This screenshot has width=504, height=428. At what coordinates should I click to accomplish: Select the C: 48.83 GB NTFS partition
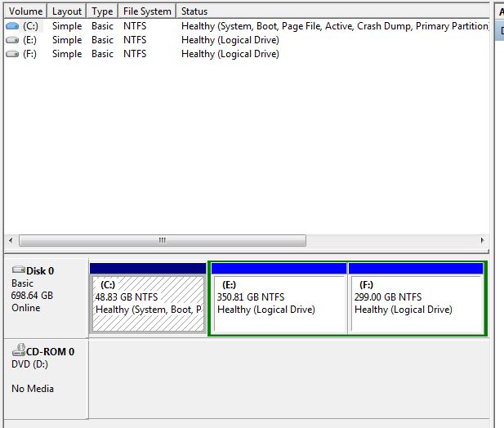pos(147,302)
